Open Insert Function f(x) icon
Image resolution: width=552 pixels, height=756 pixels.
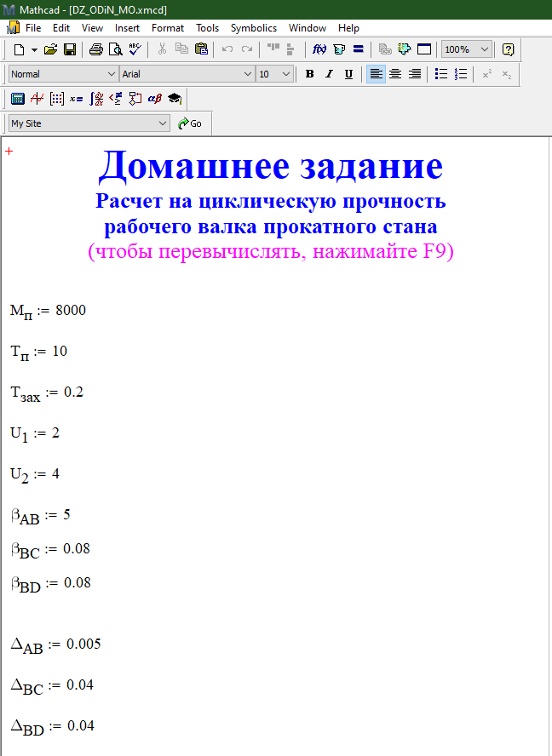coord(319,49)
